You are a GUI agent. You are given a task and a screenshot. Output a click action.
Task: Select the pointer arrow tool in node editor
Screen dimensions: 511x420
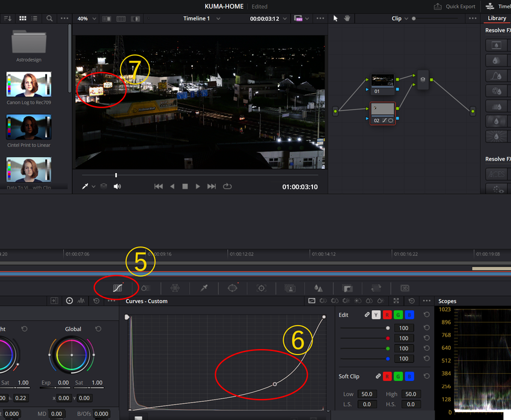tap(335, 18)
